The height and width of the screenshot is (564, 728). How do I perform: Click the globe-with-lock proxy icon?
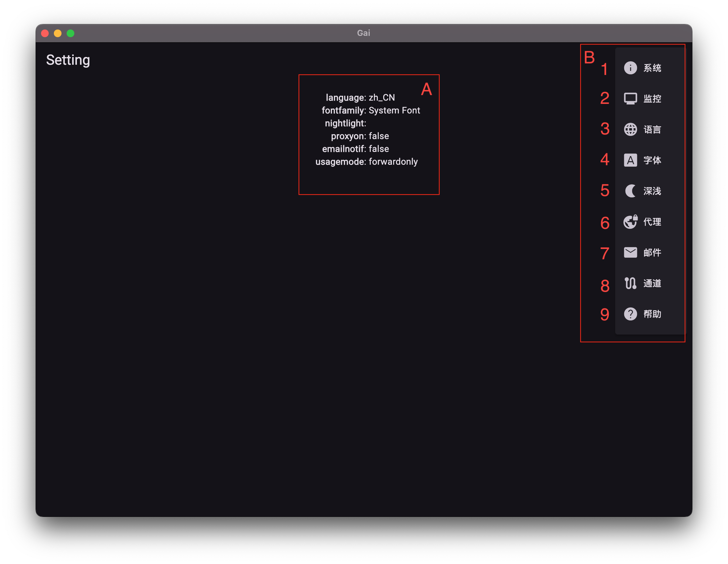(630, 222)
